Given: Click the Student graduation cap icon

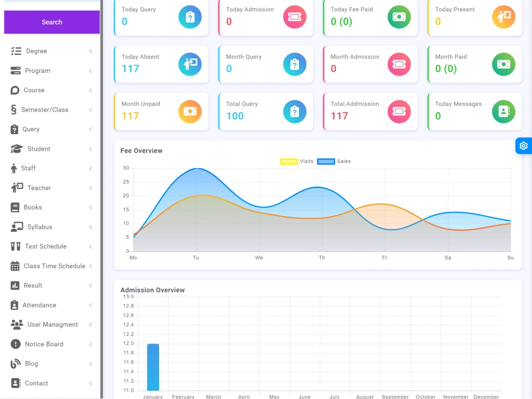Looking at the screenshot, I should coord(16,149).
